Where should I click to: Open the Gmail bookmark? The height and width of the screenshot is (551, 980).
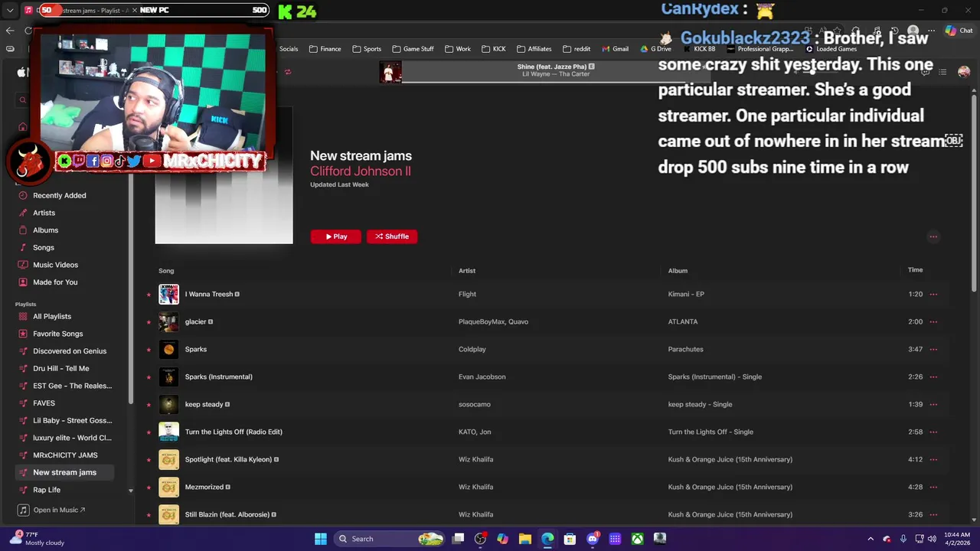pos(615,49)
